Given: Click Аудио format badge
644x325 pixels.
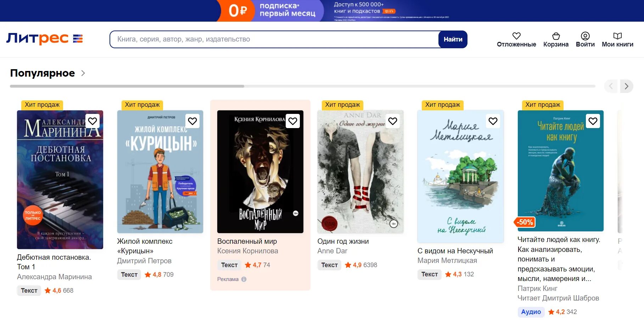Looking at the screenshot, I should (x=531, y=312).
